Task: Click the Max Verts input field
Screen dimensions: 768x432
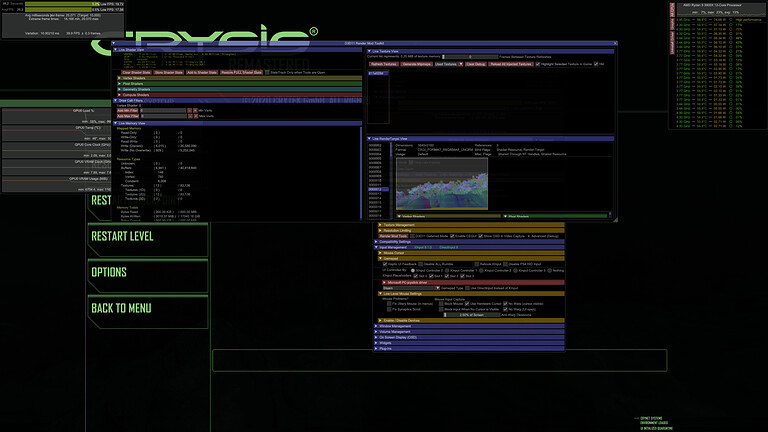Action: tap(163, 116)
